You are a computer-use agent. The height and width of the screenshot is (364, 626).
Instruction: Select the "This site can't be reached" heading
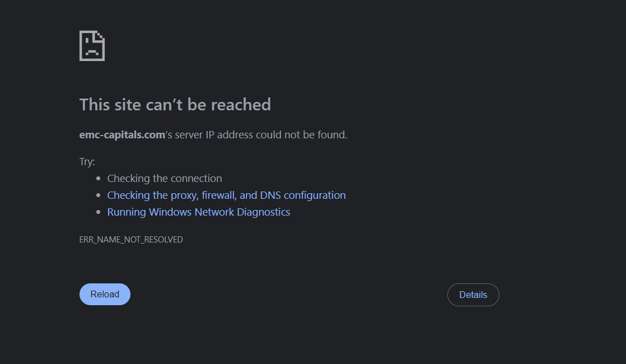[x=175, y=105]
